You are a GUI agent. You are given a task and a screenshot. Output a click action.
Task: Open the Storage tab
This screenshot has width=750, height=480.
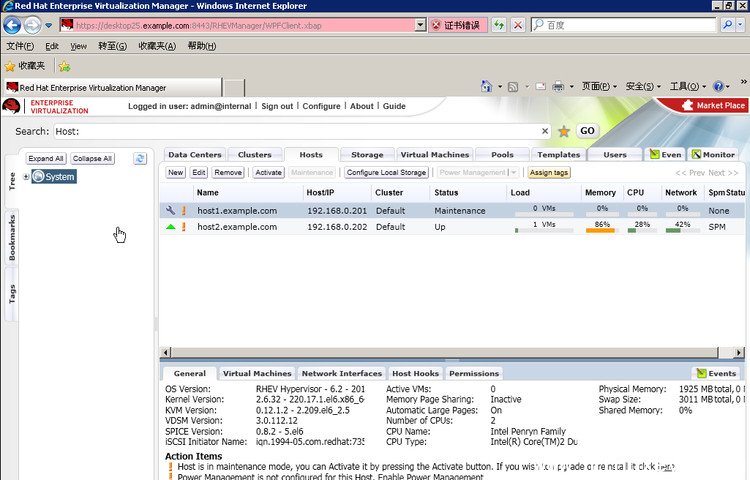[x=367, y=154]
